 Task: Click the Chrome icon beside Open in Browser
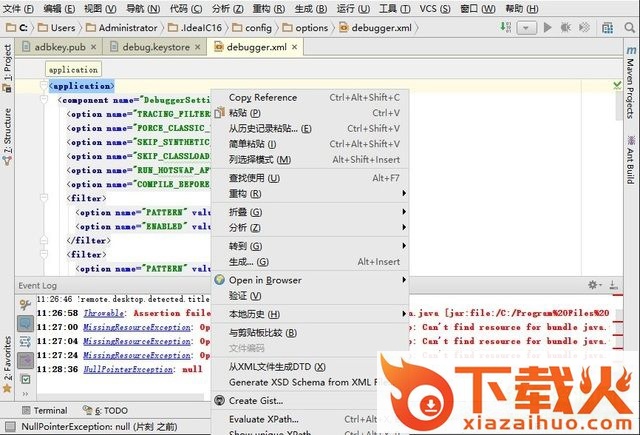pos(220,280)
